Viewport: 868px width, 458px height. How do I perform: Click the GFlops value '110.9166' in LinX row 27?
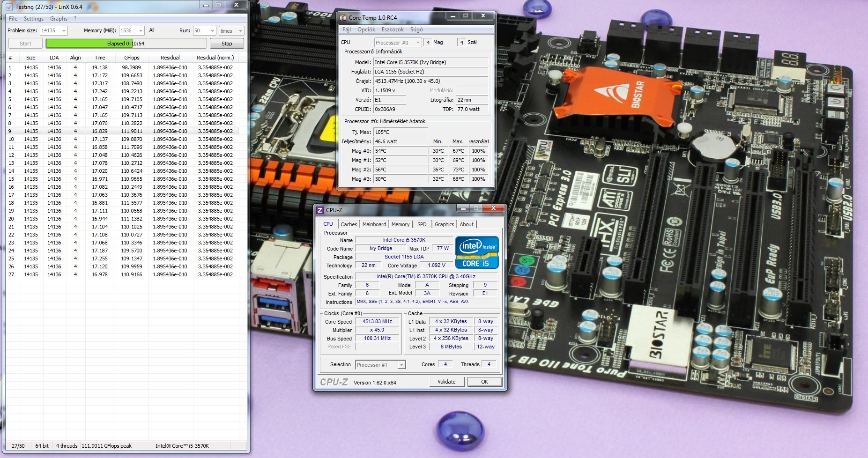pos(132,274)
